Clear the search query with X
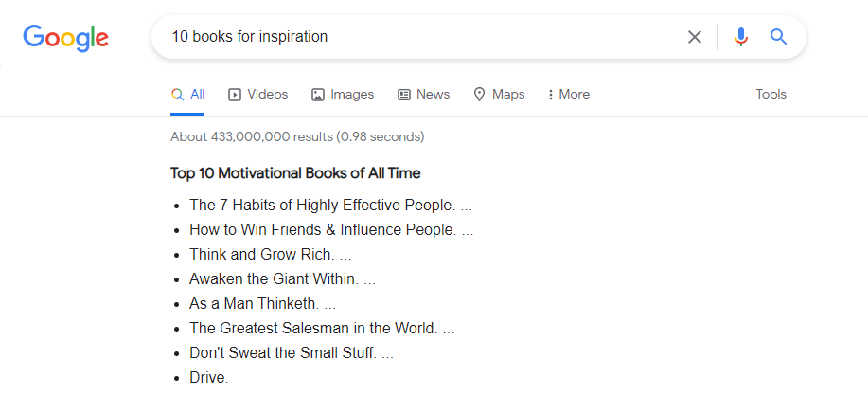 pyautogui.click(x=695, y=37)
